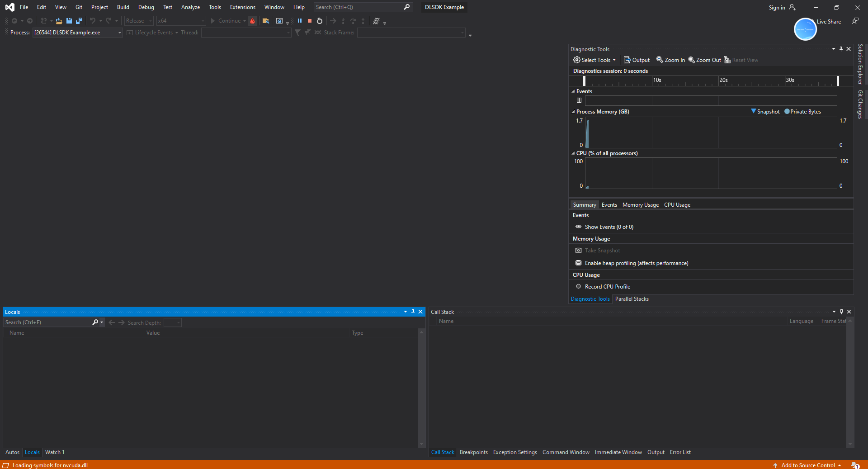The height and width of the screenshot is (469, 868).
Task: Click Add to Source Control button
Action: click(807, 465)
